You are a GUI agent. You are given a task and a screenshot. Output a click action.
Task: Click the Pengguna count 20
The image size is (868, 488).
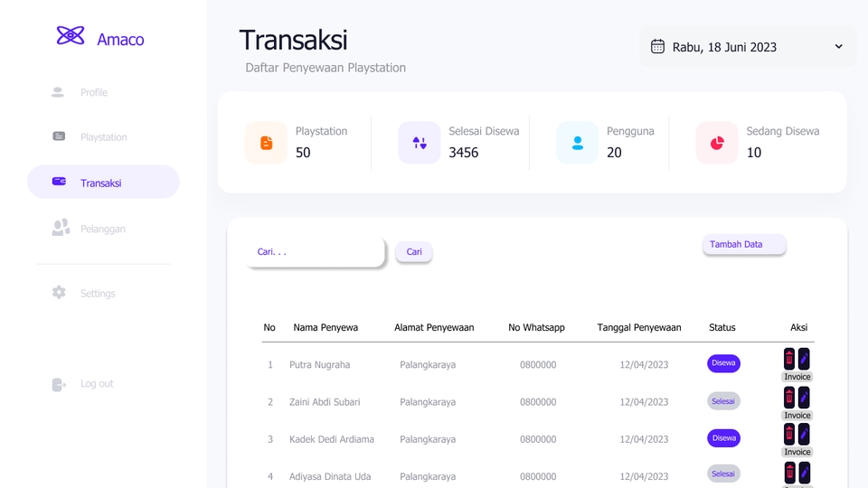coord(614,153)
